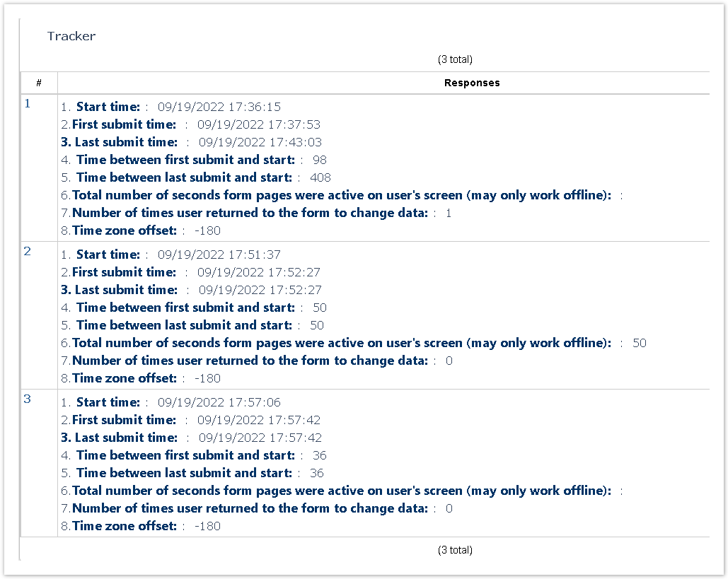Open response number 1
Screen dimensions: 728x579
(x=28, y=104)
